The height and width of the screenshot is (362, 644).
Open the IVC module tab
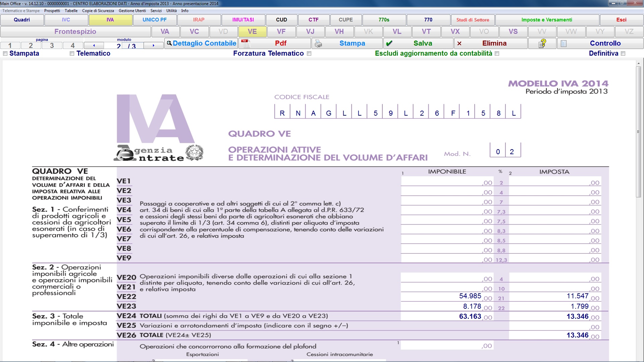click(x=66, y=20)
